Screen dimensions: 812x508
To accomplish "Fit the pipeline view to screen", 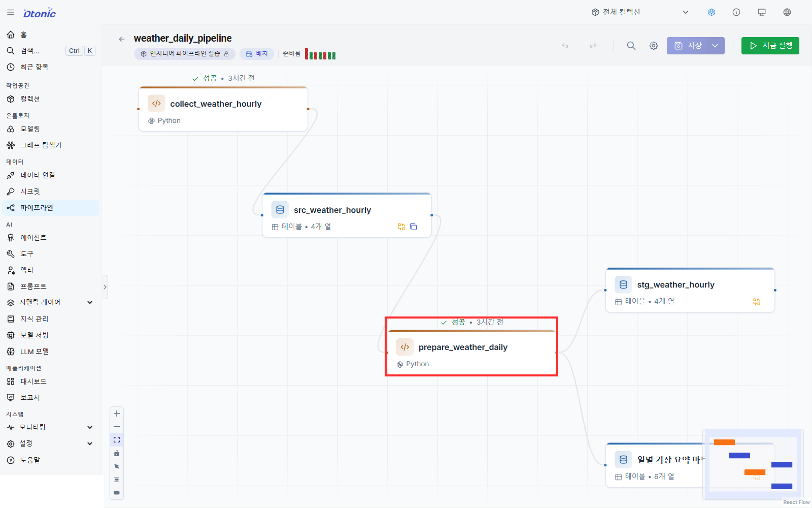I will [x=117, y=440].
